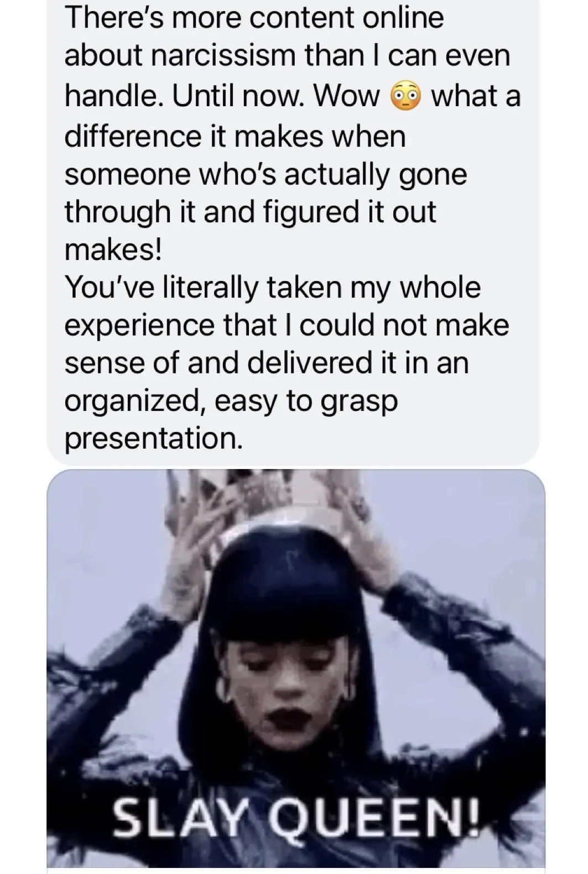Tap "through it and figured it out" line
Image resolution: width=588 pixels, height=874 pixels.
click(251, 211)
